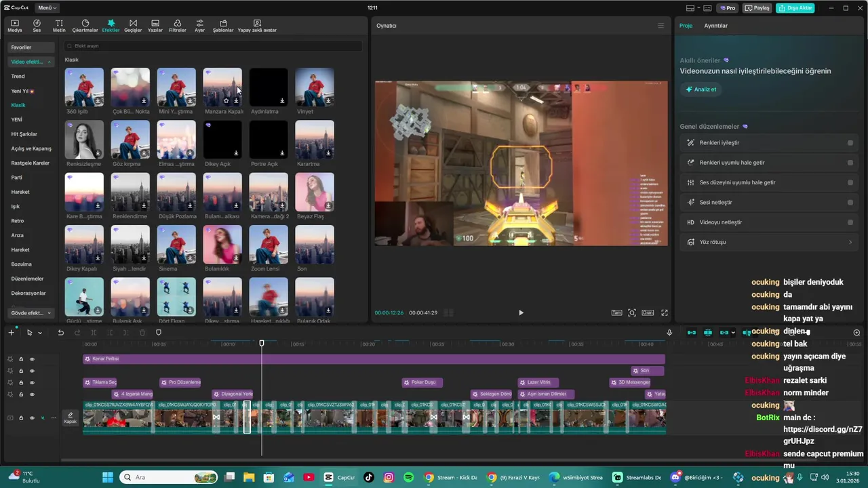
Task: Hide the main video track eye icon
Action: [x=32, y=418]
